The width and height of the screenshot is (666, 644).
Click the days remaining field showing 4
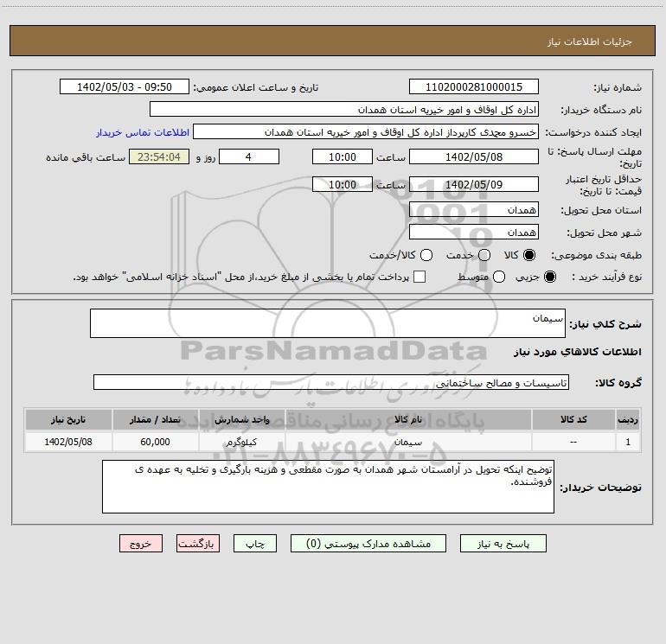[x=249, y=156]
